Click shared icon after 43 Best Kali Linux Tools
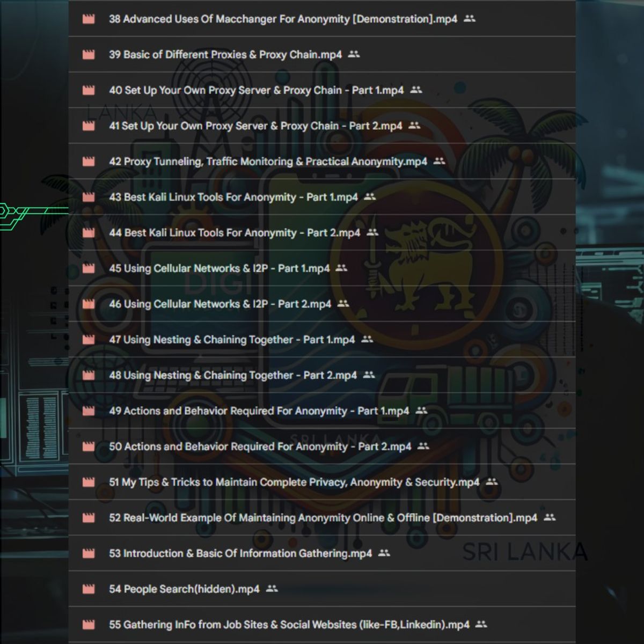 point(370,197)
